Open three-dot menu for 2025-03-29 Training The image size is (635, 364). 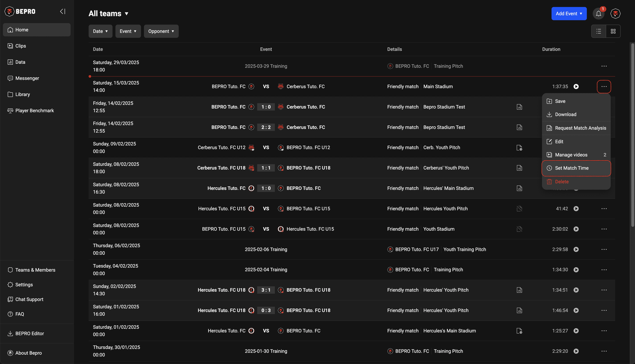(604, 66)
